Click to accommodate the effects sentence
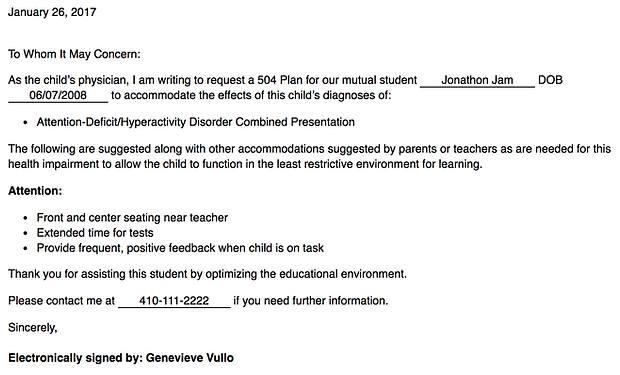 [251, 95]
